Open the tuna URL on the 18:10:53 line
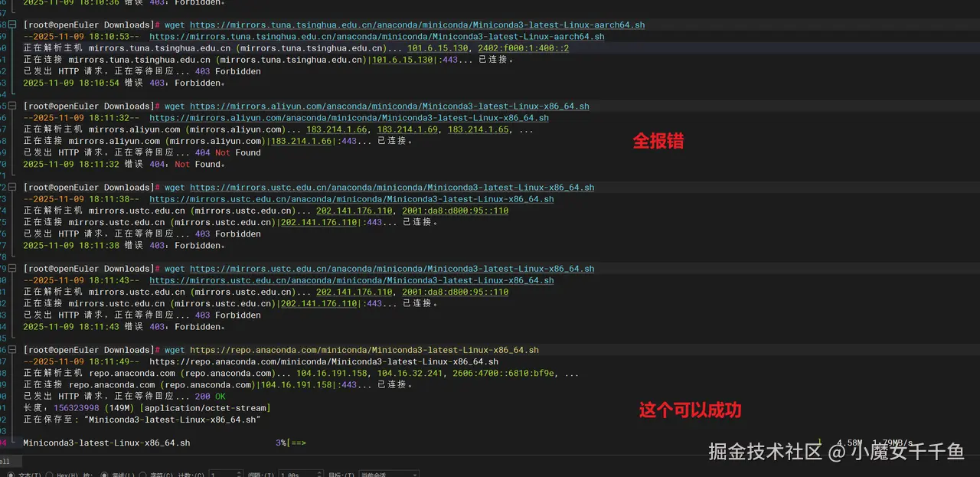The image size is (980, 477). [x=377, y=37]
